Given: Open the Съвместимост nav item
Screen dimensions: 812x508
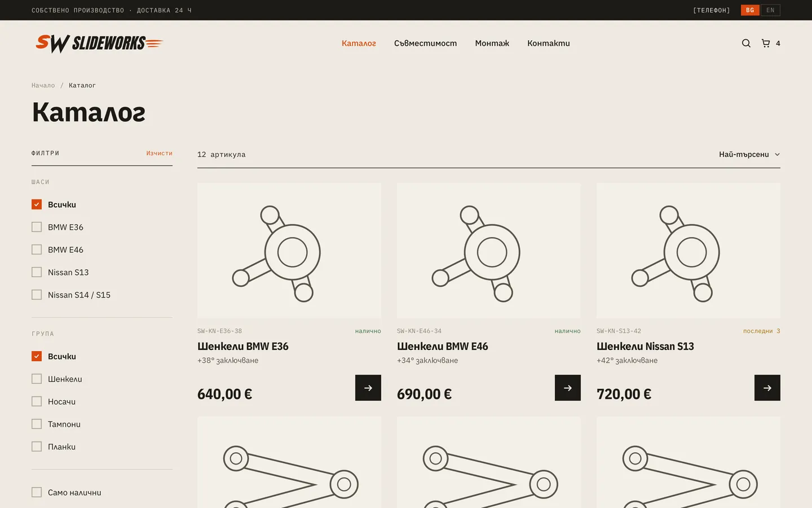Looking at the screenshot, I should 426,43.
